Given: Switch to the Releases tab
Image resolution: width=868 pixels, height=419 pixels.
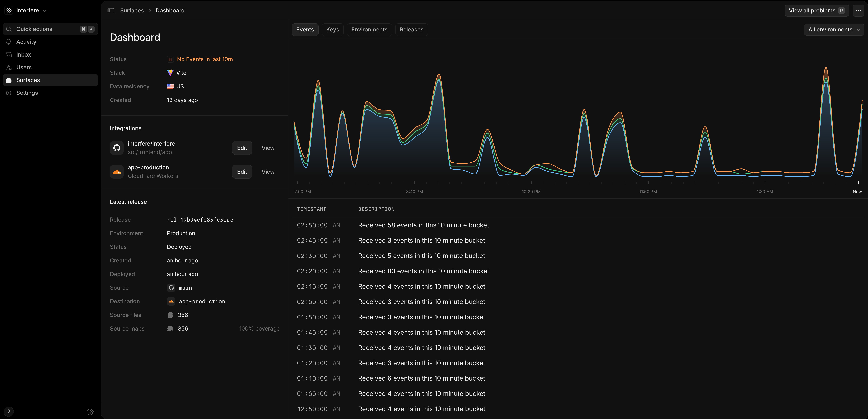Looking at the screenshot, I should click(411, 30).
